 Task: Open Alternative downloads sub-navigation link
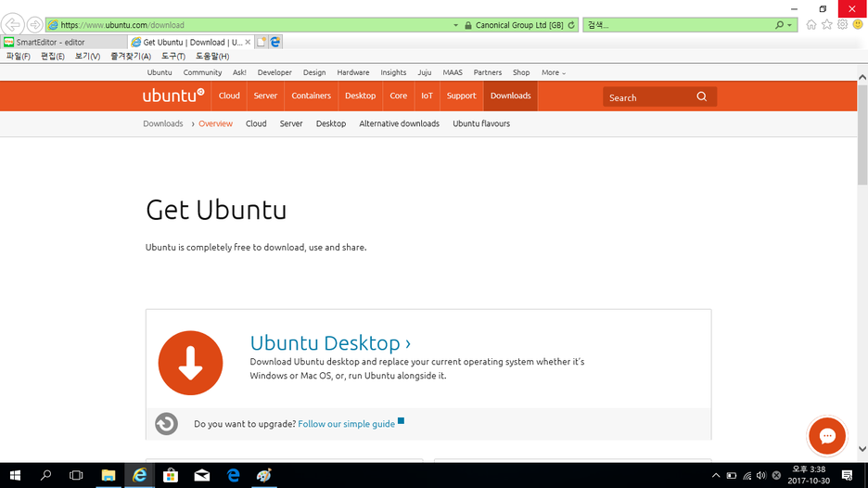coord(399,123)
